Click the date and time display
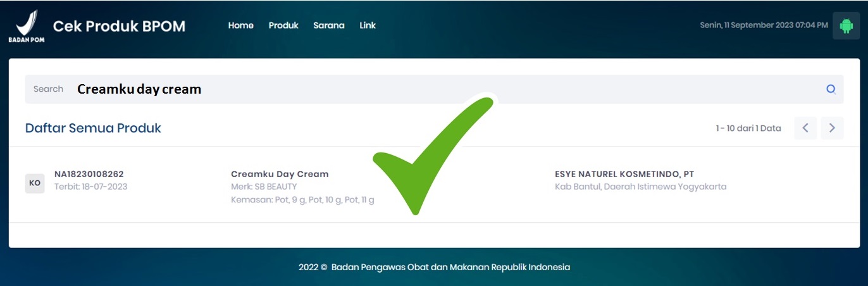The height and width of the screenshot is (286, 868). [x=764, y=25]
